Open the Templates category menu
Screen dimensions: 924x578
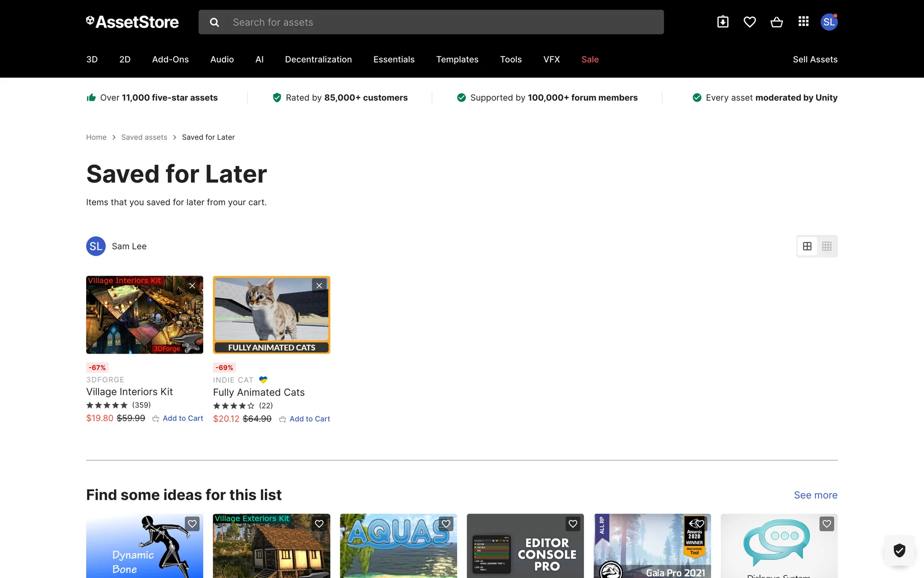tap(457, 59)
